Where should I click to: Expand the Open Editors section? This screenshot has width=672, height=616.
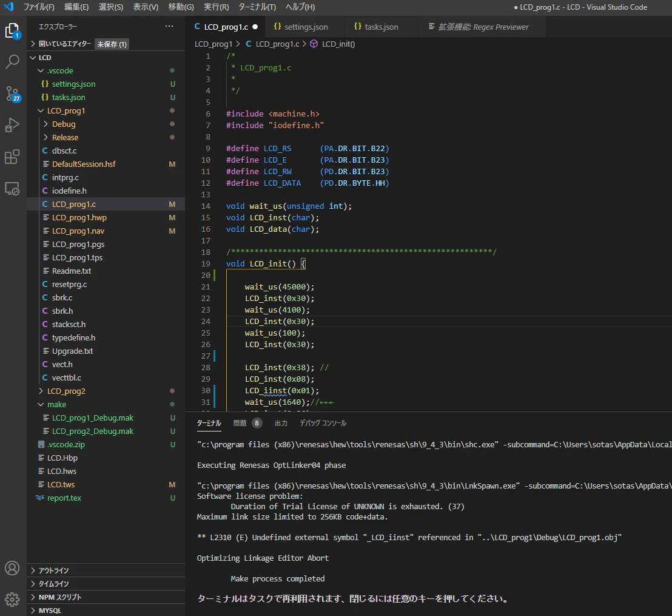click(33, 44)
